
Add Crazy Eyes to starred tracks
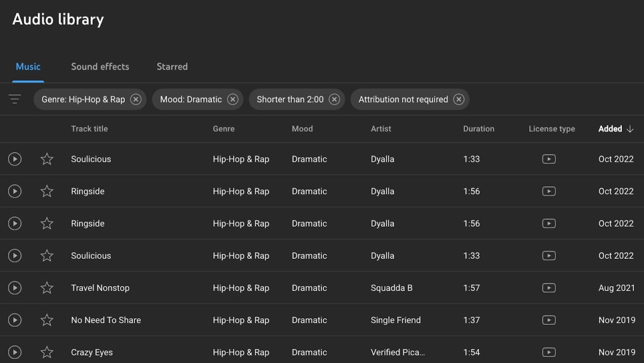coord(46,352)
